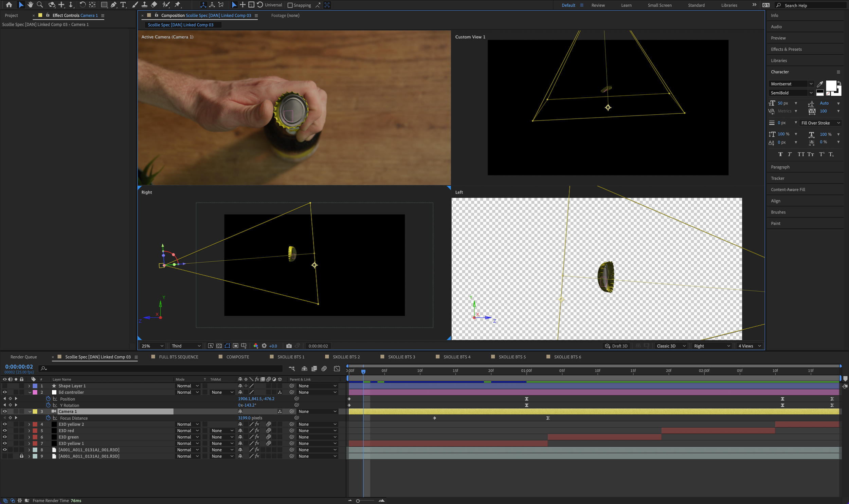Viewport: 849px width, 504px height.
Task: Click the yellow label swatch of Camera 1
Action: tap(35, 411)
